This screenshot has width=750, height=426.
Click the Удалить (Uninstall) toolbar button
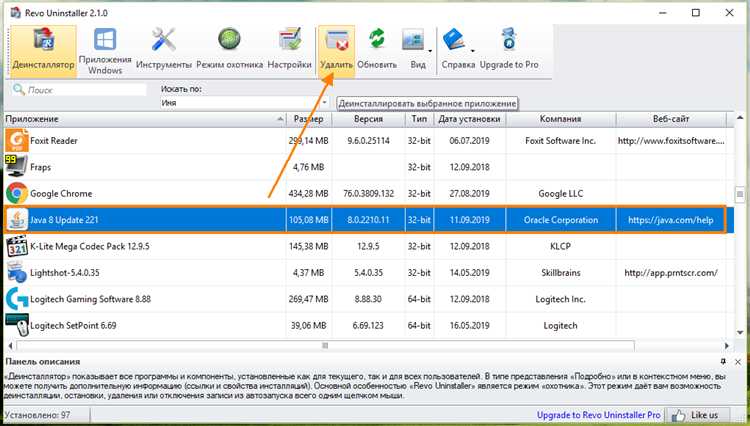click(338, 50)
